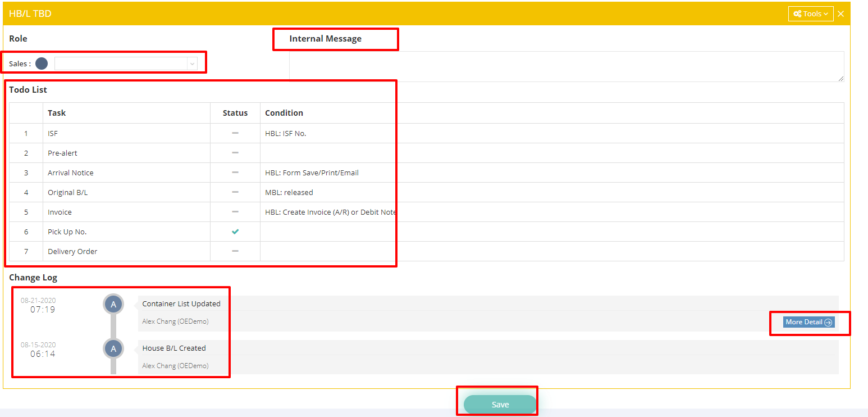Close the HB/L TBD dialog

840,13
